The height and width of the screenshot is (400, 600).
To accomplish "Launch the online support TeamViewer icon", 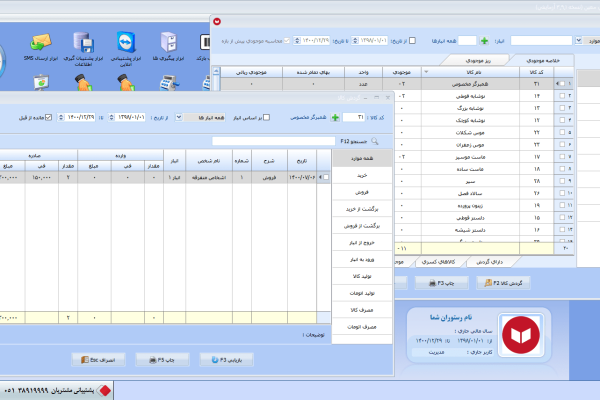I will pos(126,42).
